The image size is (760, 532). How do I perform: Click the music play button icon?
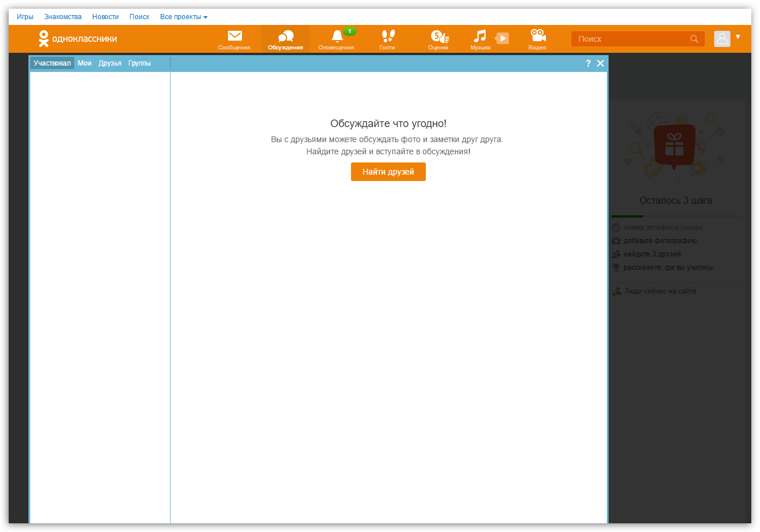502,38
